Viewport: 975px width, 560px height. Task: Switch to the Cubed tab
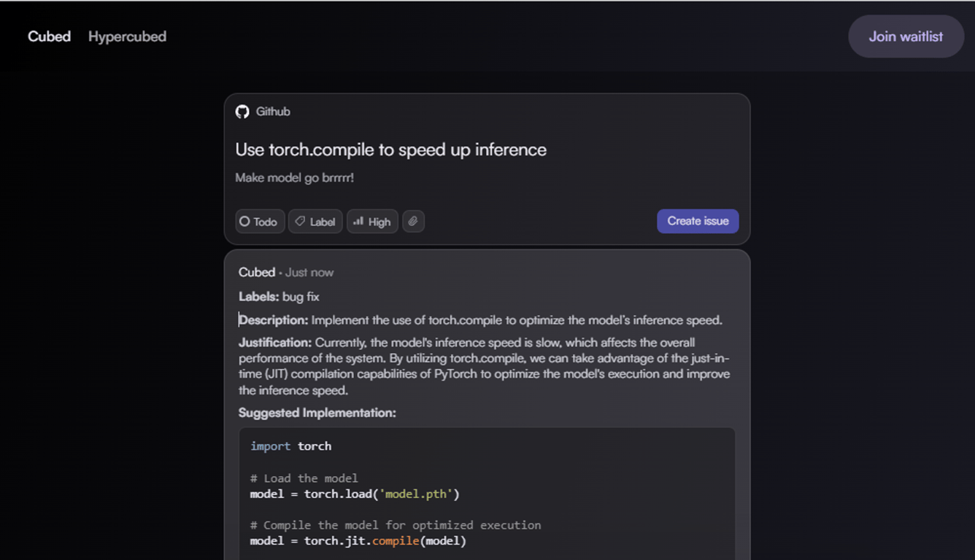49,36
